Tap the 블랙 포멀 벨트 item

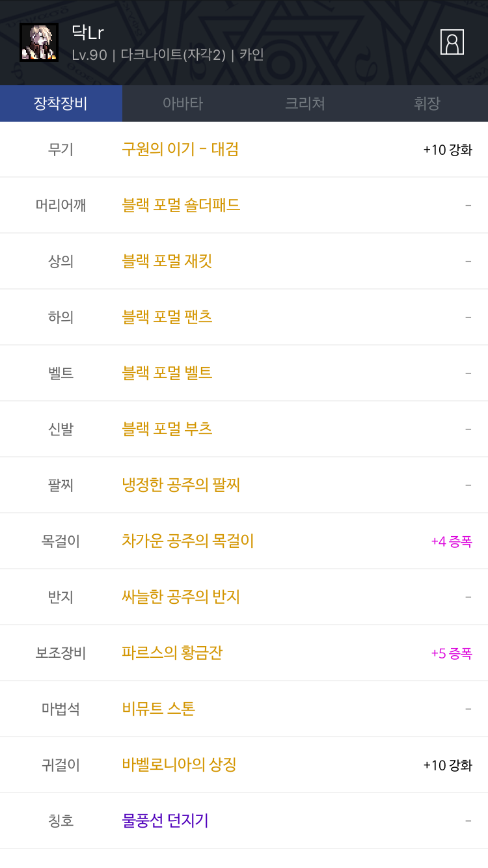[x=167, y=373]
